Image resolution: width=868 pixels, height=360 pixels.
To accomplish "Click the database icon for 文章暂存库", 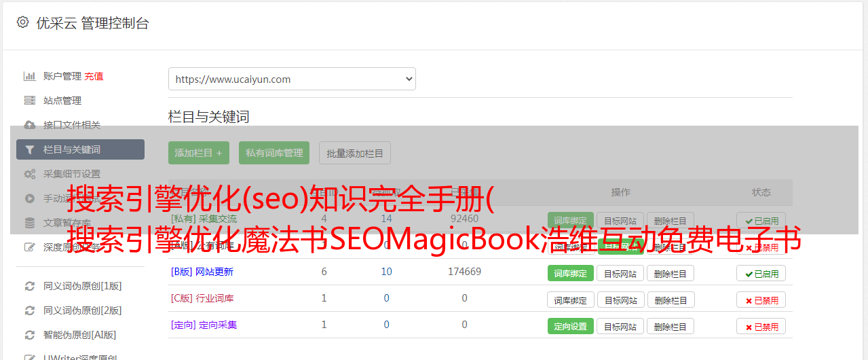I will [30, 223].
